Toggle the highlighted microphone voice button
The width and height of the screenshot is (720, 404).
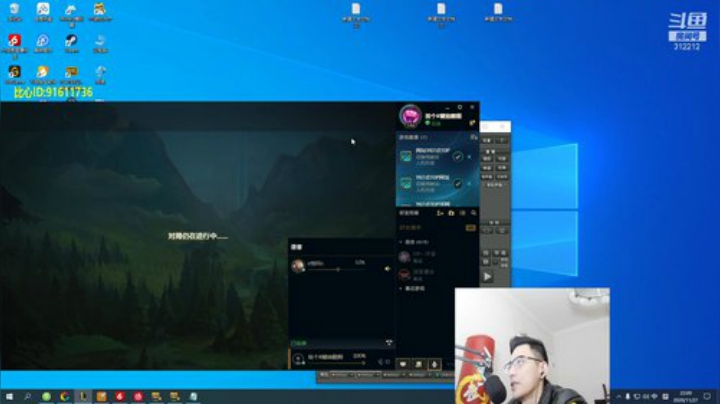pyautogui.click(x=434, y=364)
